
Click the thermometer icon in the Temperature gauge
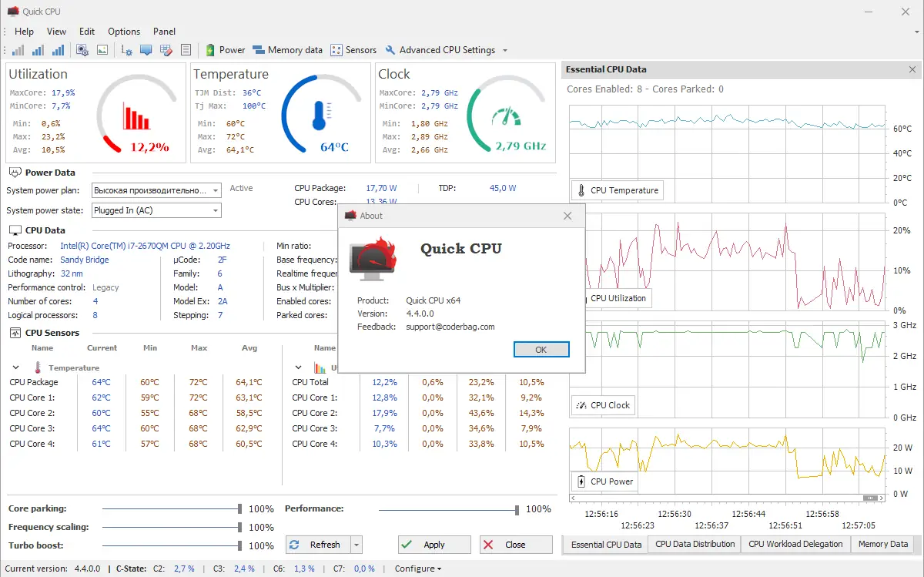320,116
